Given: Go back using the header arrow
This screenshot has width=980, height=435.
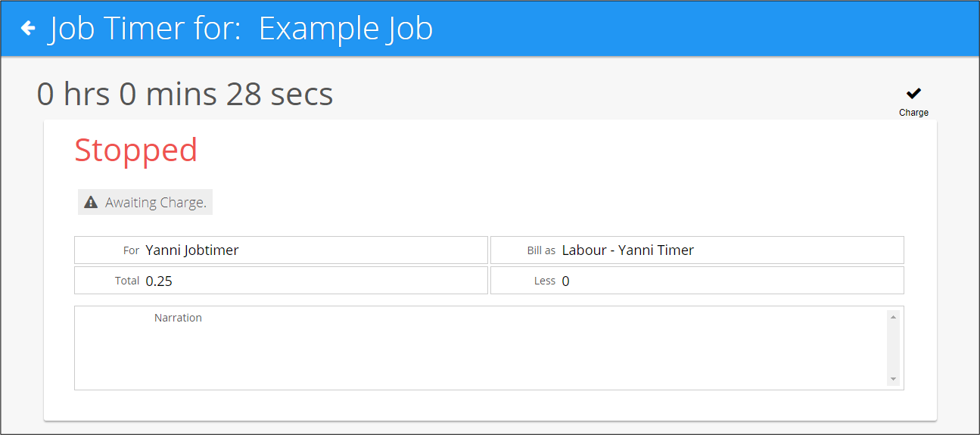Looking at the screenshot, I should tap(28, 28).
